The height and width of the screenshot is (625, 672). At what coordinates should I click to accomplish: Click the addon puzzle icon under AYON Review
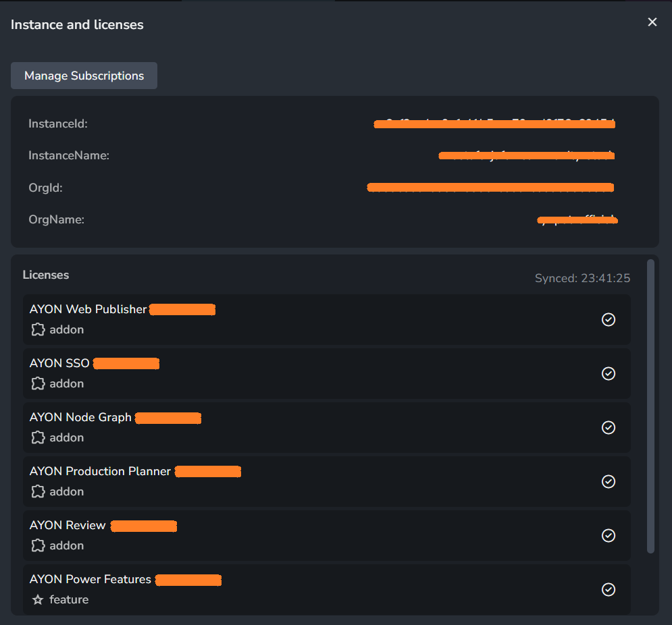[x=38, y=545]
